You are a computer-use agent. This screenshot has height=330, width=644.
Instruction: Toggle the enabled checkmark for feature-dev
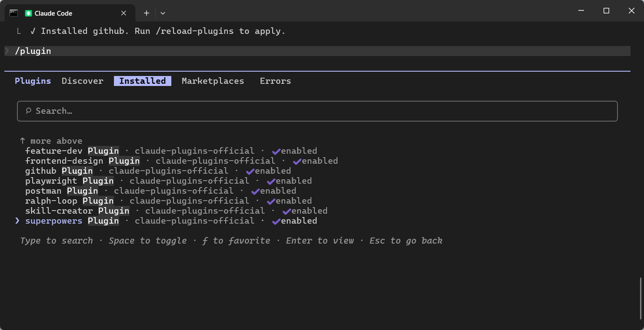(276, 151)
